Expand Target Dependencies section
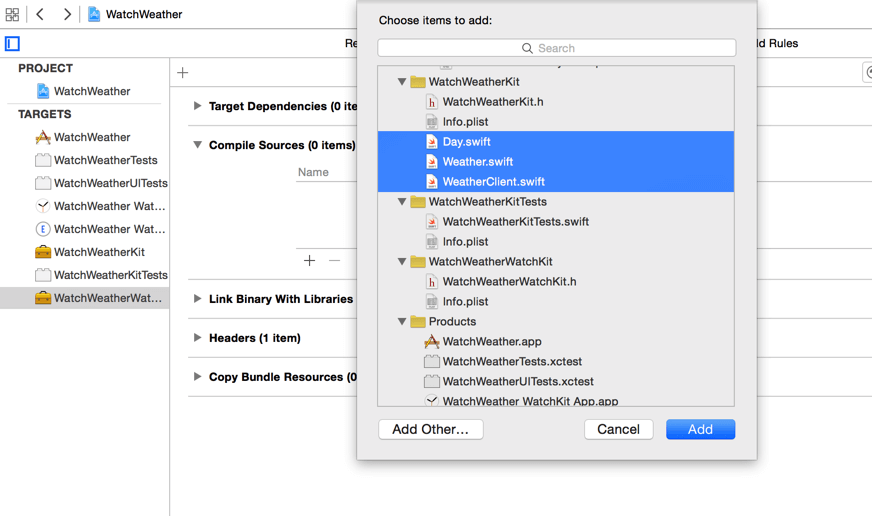872x516 pixels. tap(197, 106)
